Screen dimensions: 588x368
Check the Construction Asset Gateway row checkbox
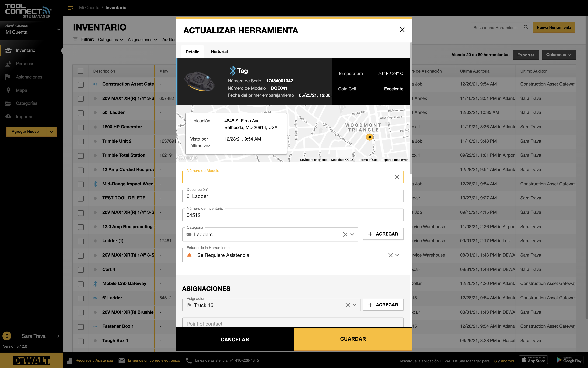81,85
